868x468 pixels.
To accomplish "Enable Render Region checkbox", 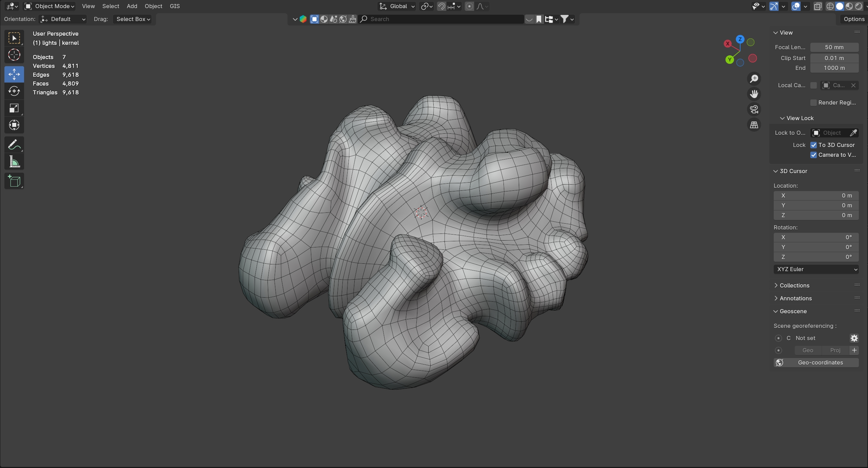I will click(x=813, y=102).
